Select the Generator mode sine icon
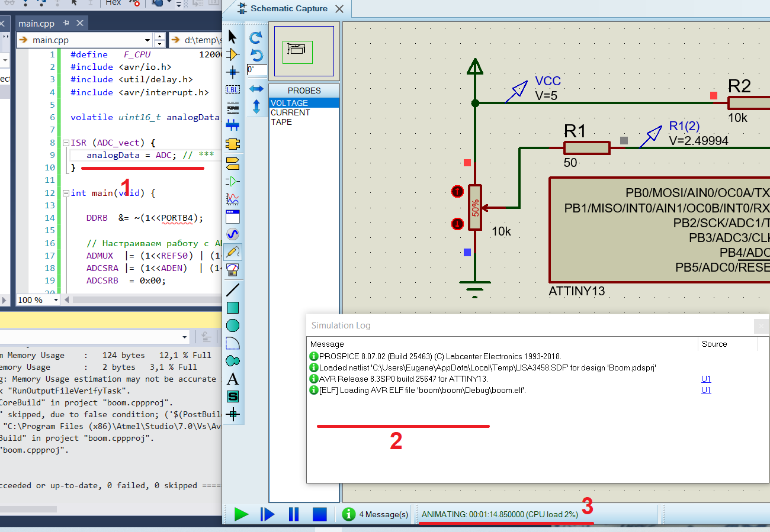The image size is (770, 532). point(233,234)
